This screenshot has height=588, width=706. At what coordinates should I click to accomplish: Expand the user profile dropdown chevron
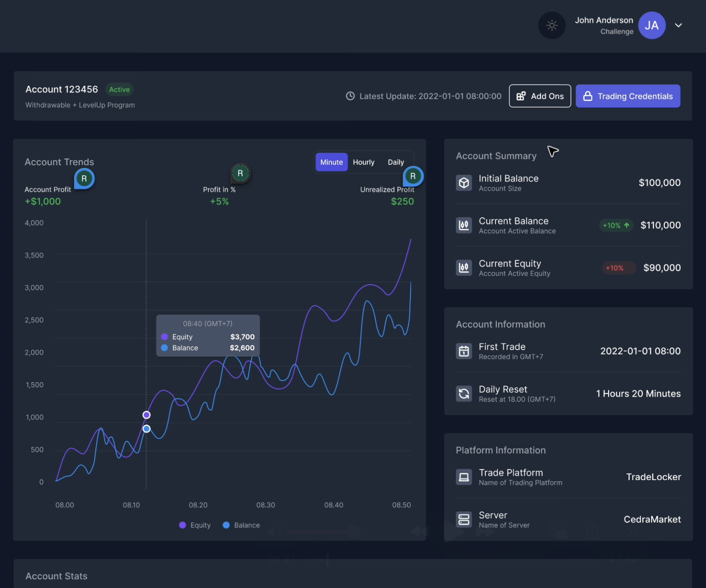click(678, 25)
